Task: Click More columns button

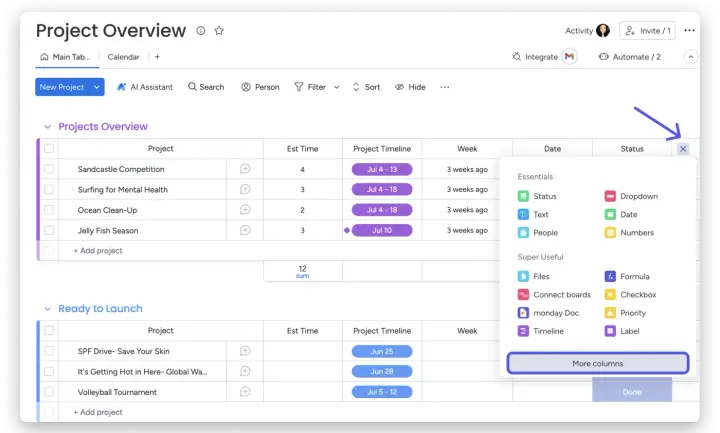Action: 598,363
